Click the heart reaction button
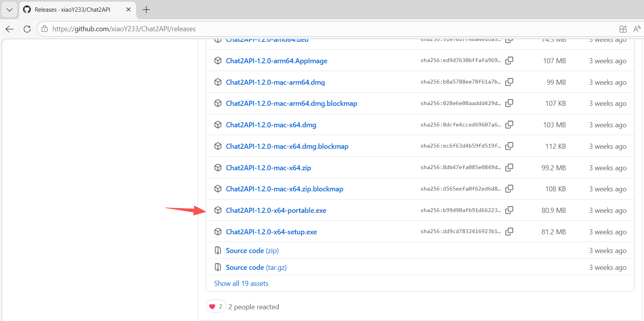Screen dimensions: 644x321 coord(216,307)
